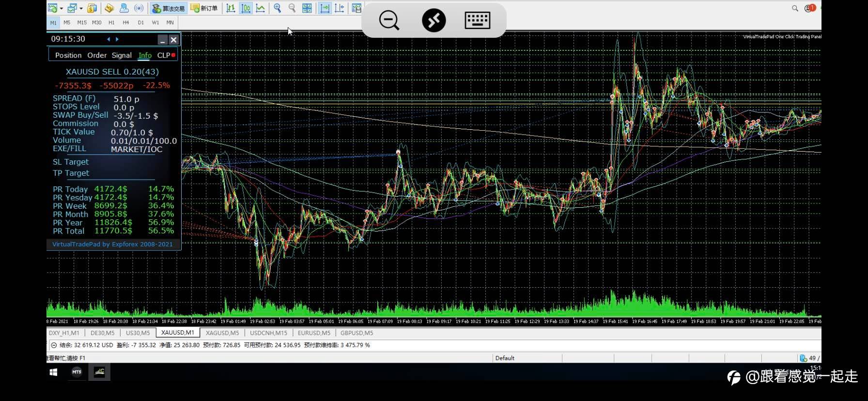Expand the new chart dropdown arrow
The image size is (868, 401).
(62, 9)
